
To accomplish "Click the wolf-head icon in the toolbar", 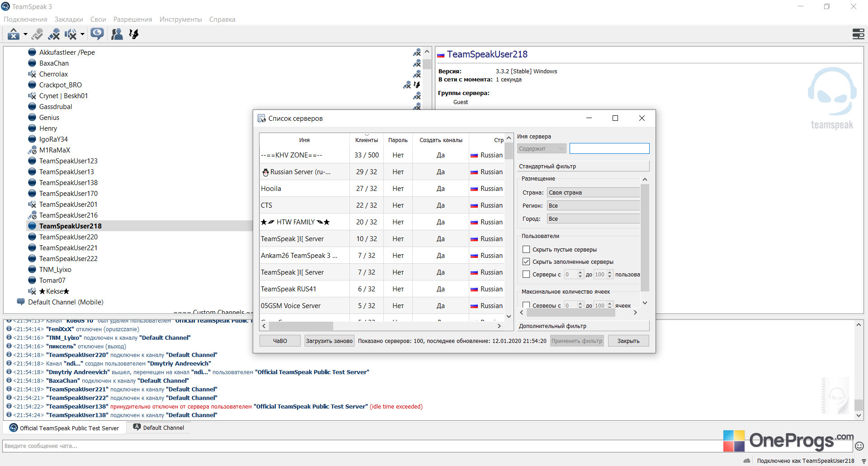I will [134, 34].
